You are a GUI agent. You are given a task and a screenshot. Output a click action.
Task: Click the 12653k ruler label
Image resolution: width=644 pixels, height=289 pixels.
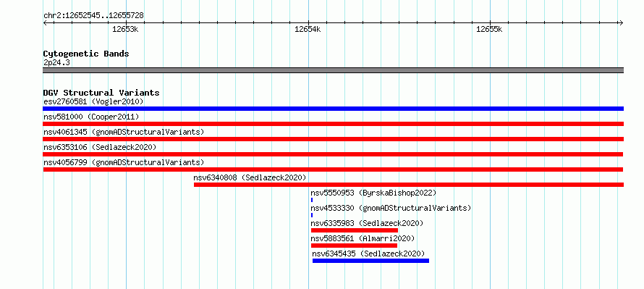click(125, 30)
